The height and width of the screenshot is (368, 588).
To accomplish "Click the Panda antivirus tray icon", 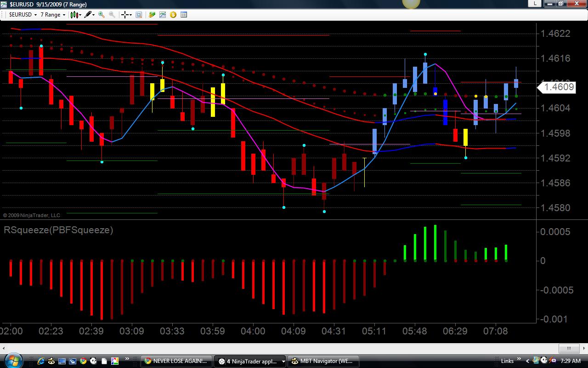I will click(544, 361).
